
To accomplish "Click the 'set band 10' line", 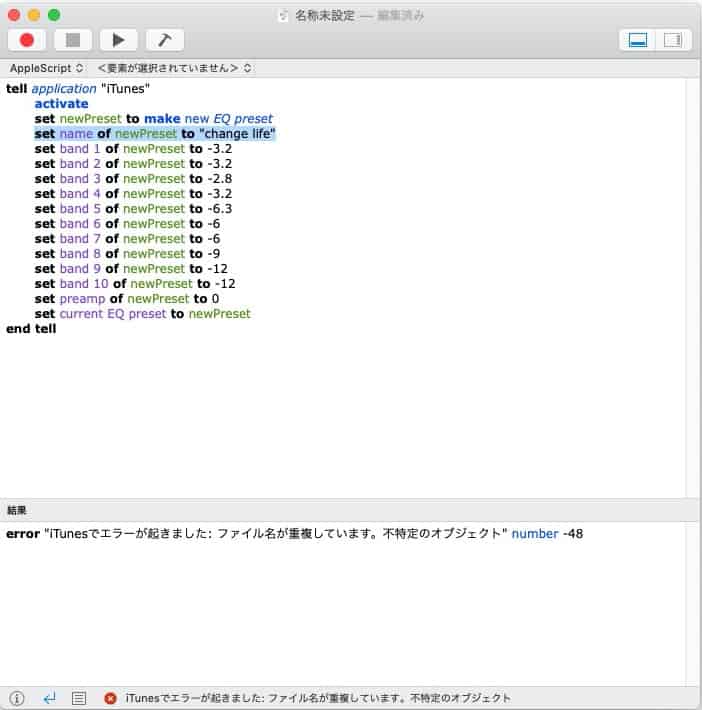I will point(135,283).
